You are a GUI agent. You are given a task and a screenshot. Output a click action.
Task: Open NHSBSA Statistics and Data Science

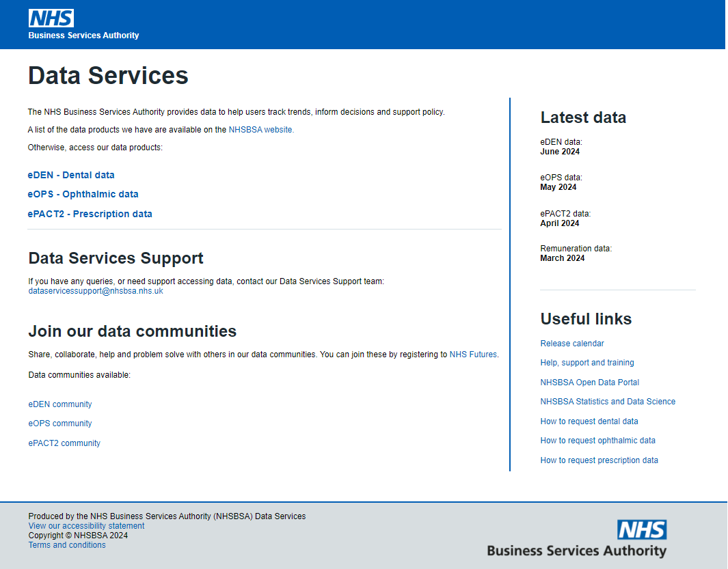(608, 402)
